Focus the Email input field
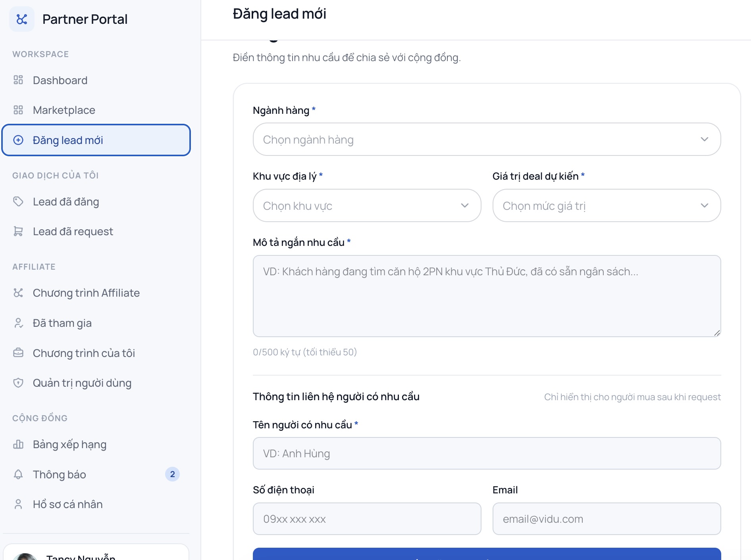The width and height of the screenshot is (751, 560). click(x=607, y=519)
